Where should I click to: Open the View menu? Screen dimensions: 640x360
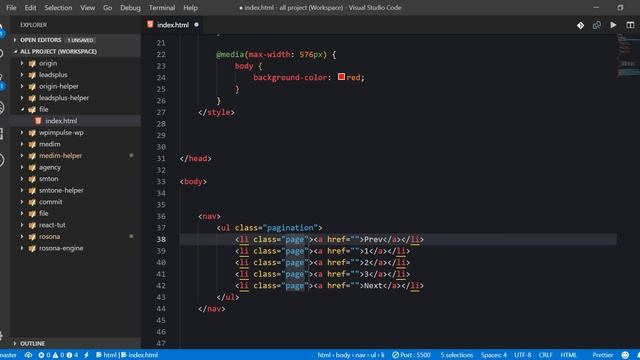(x=87, y=8)
